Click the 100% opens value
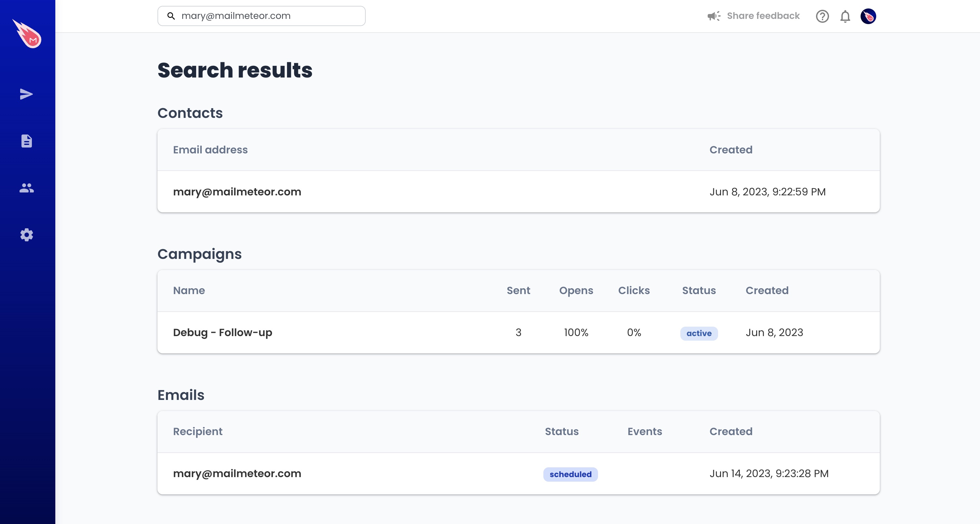Screen dimensions: 980x524 (x=576, y=333)
